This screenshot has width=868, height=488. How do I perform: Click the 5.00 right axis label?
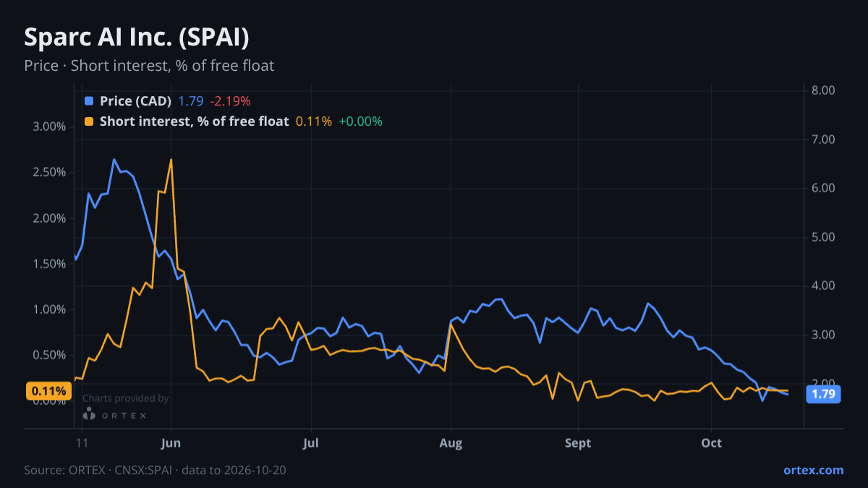coord(824,237)
